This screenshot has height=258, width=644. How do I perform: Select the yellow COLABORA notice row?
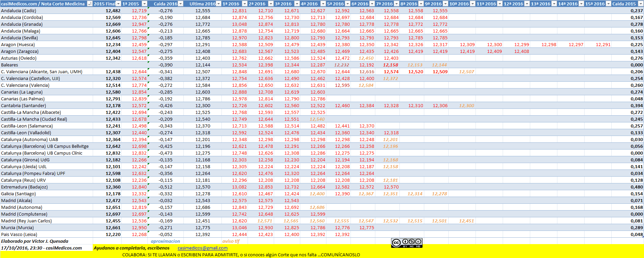click(x=322, y=255)
